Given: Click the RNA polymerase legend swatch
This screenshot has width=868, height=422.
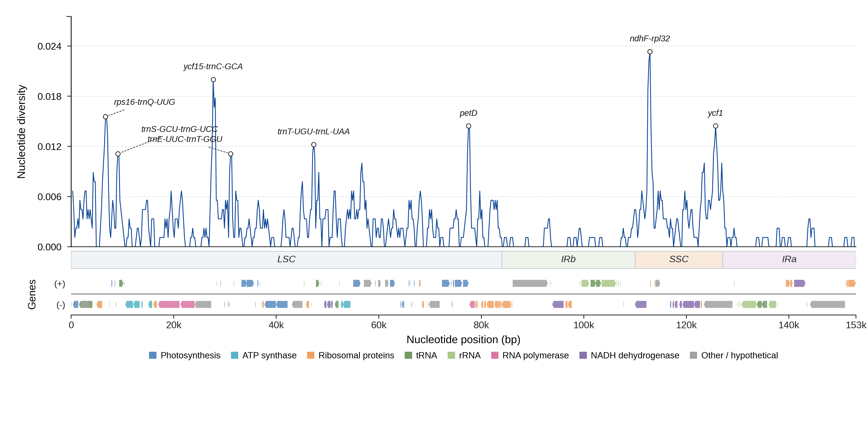Looking at the screenshot, I should tap(495, 355).
